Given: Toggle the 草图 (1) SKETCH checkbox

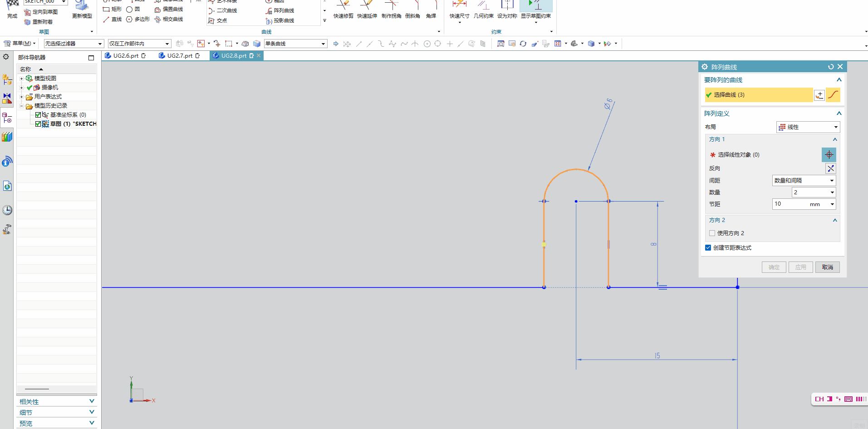Looking at the screenshot, I should (38, 124).
